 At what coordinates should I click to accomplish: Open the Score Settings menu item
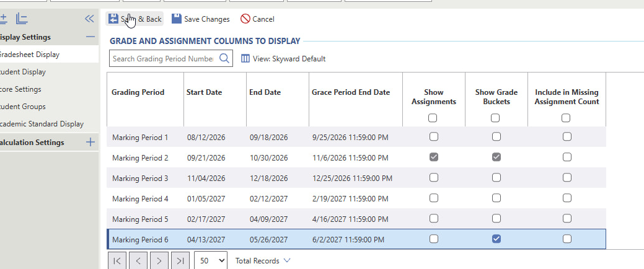pyautogui.click(x=20, y=89)
